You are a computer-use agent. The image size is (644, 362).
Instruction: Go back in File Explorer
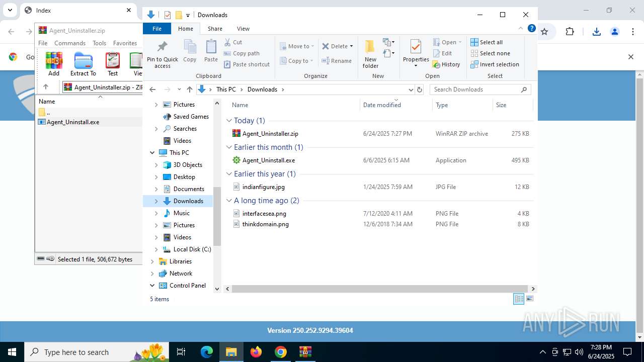(152, 89)
